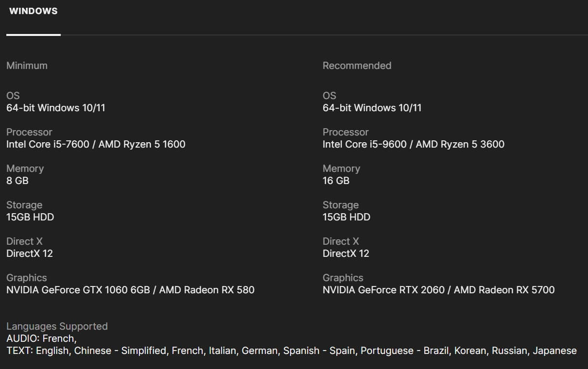
Task: Click the Intel Core i5-9600 processor text
Action: tap(364, 144)
